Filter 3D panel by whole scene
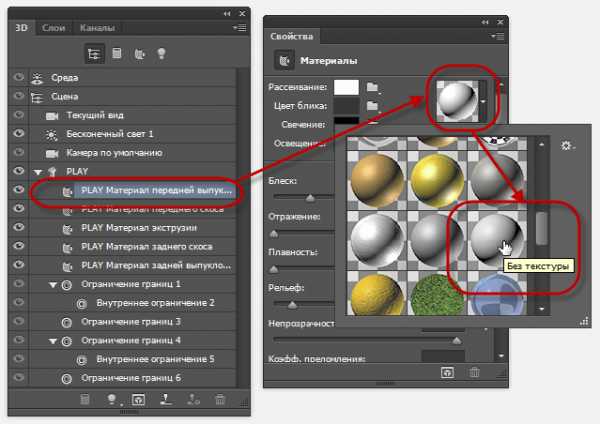Viewport: 600px width, 424px height. pyautogui.click(x=94, y=54)
